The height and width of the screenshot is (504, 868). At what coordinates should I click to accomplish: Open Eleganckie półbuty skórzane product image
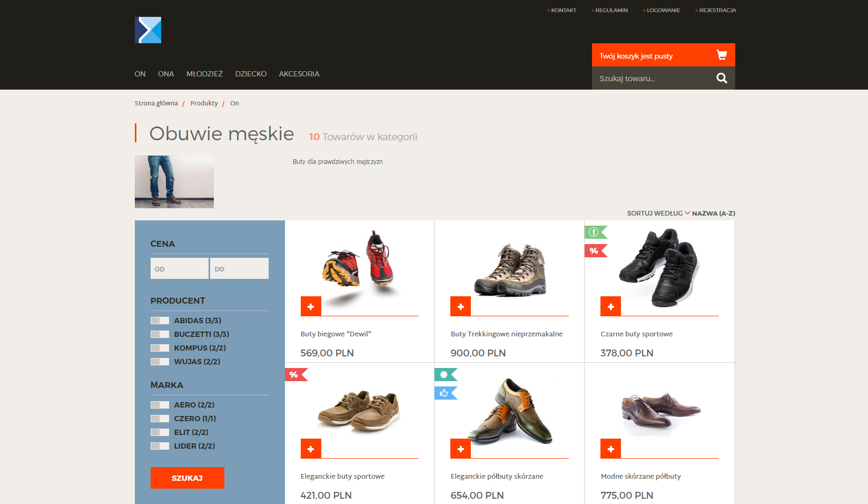pos(509,411)
